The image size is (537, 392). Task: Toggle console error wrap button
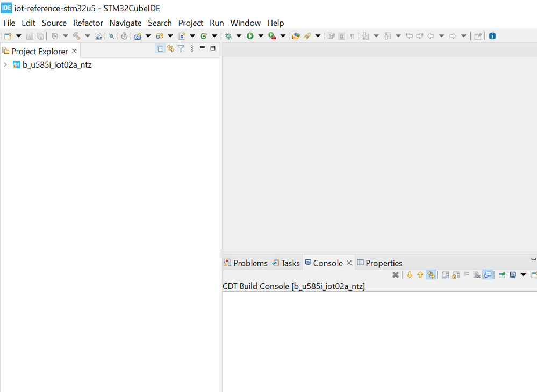pos(431,275)
